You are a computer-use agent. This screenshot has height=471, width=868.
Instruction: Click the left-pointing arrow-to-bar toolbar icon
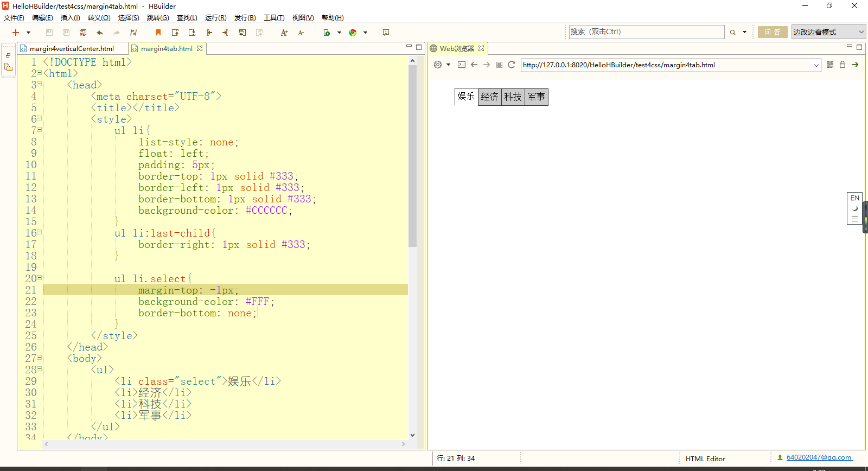[209, 33]
